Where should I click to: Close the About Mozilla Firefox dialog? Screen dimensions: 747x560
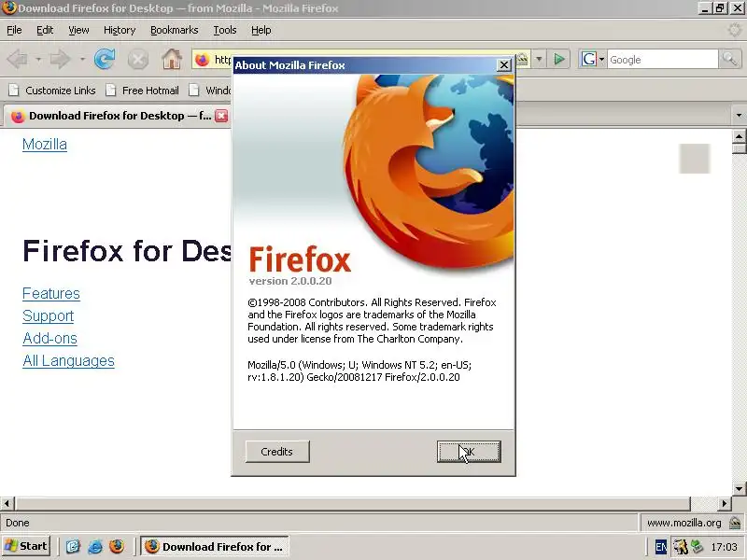click(x=503, y=65)
